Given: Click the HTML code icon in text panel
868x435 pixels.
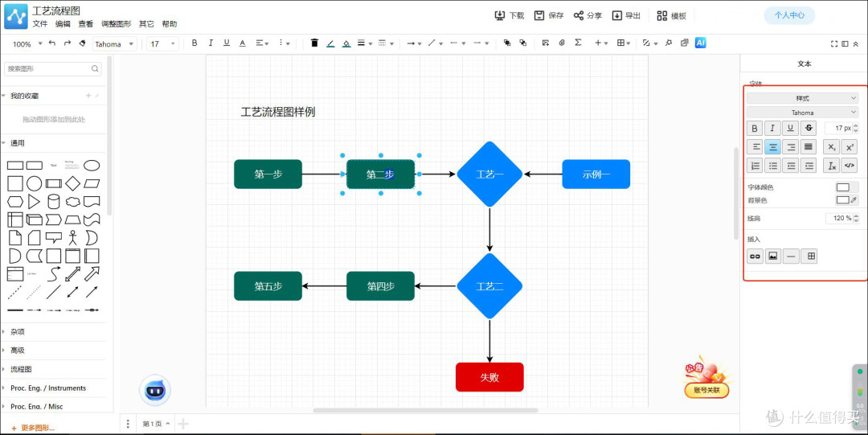Looking at the screenshot, I should (850, 165).
